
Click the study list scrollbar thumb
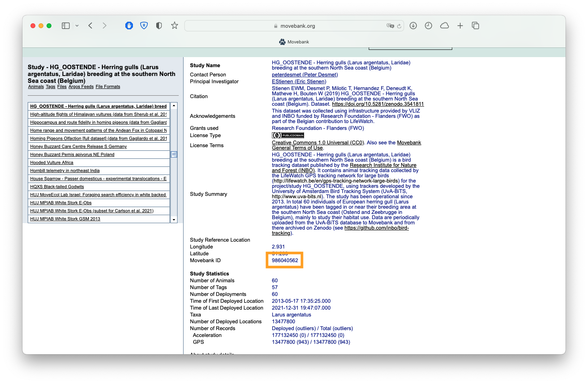(x=174, y=154)
